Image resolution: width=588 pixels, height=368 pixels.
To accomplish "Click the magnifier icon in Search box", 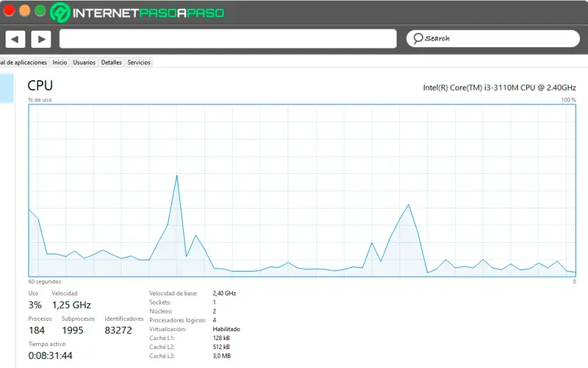I will pyautogui.click(x=417, y=38).
